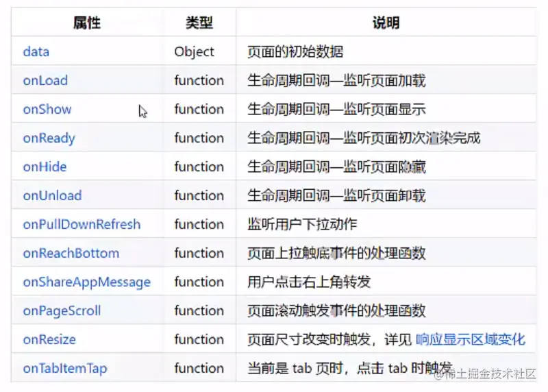Image resolution: width=548 pixels, height=392 pixels.
Task: Follow the onShareAppMessage link
Action: click(x=87, y=282)
